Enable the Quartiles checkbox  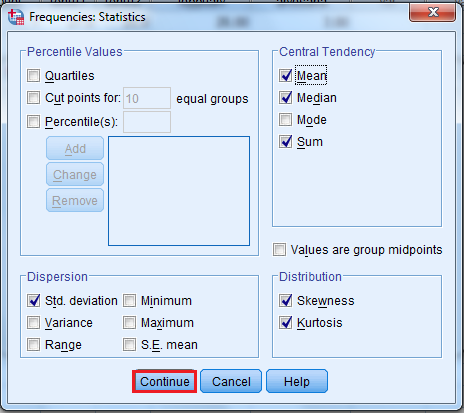[x=33, y=76]
